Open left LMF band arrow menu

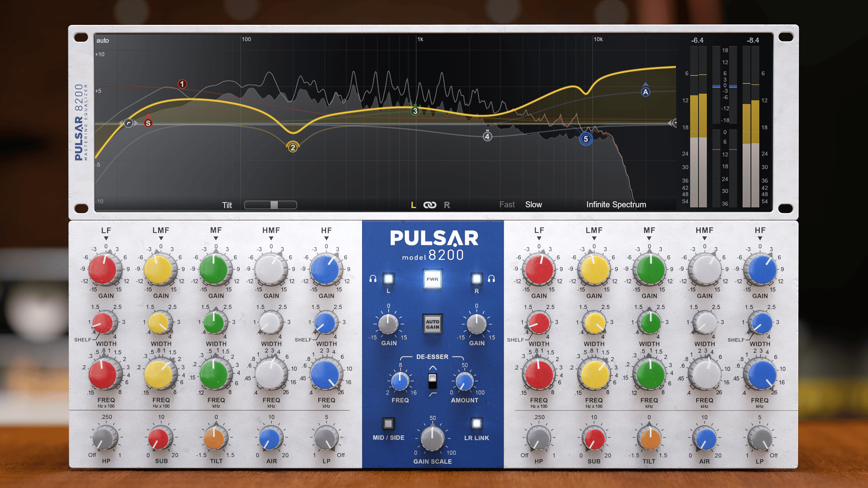point(161,238)
